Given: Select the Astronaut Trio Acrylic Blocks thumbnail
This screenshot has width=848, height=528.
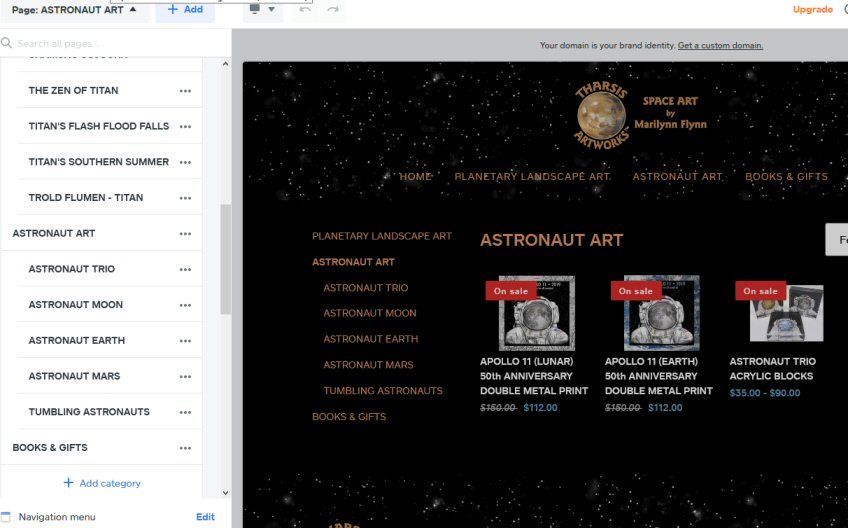Looking at the screenshot, I should pyautogui.click(x=786, y=313).
